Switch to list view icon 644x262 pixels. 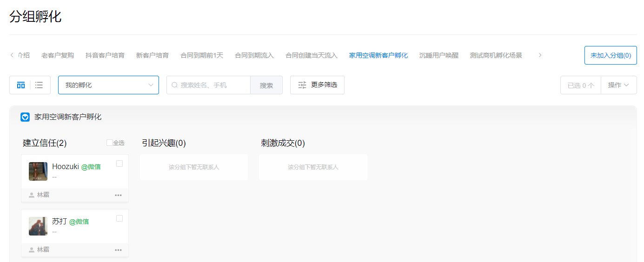[x=39, y=85]
